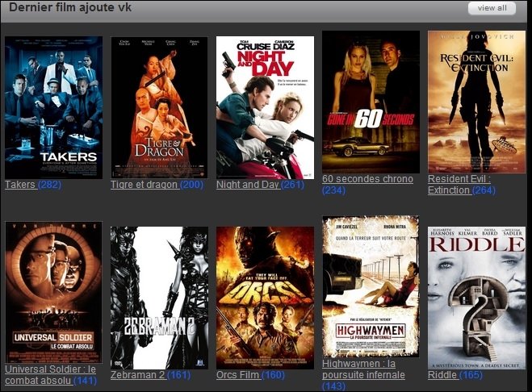Viewport: 532px width, 392px height.
Task: Follow the 60 secondes chrono link
Action: click(x=367, y=179)
